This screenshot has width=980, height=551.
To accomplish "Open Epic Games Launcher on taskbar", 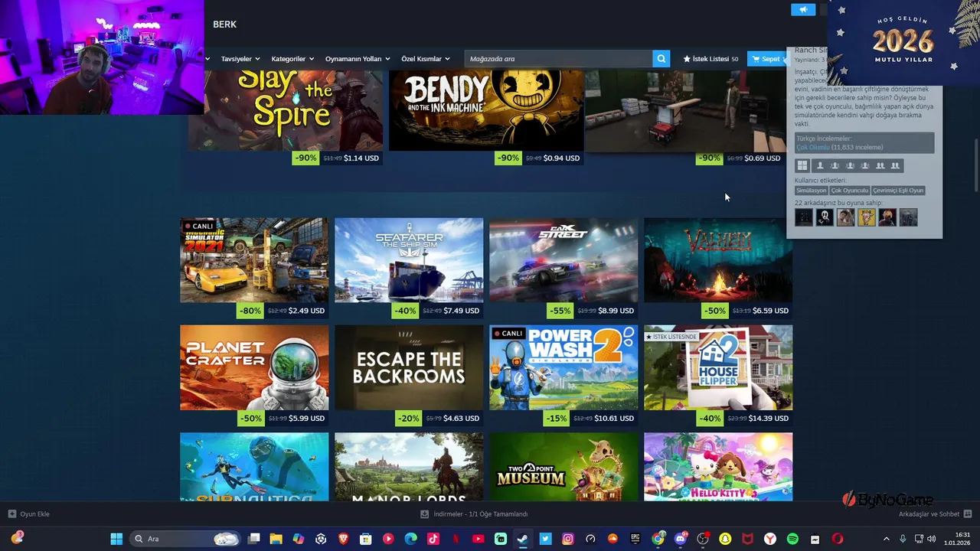I will (x=635, y=539).
